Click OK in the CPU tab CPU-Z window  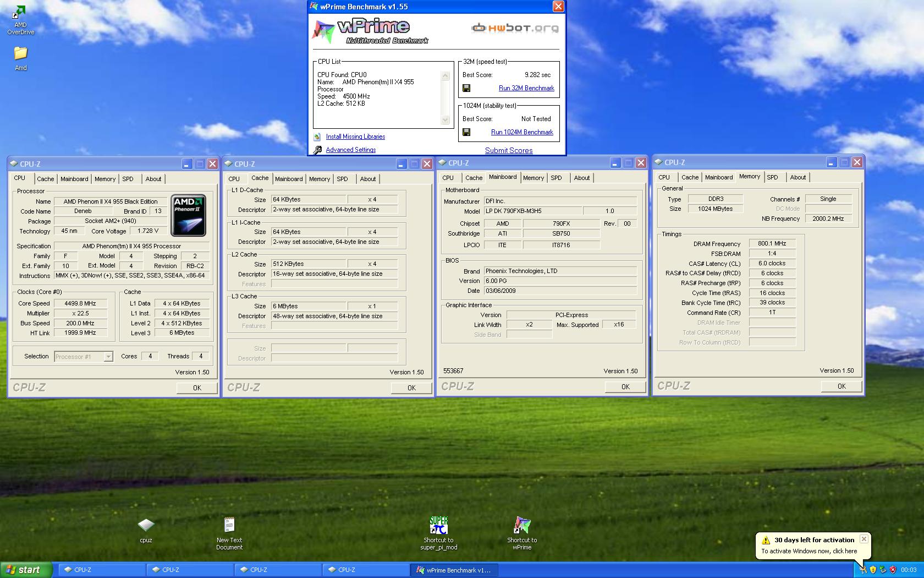click(197, 388)
